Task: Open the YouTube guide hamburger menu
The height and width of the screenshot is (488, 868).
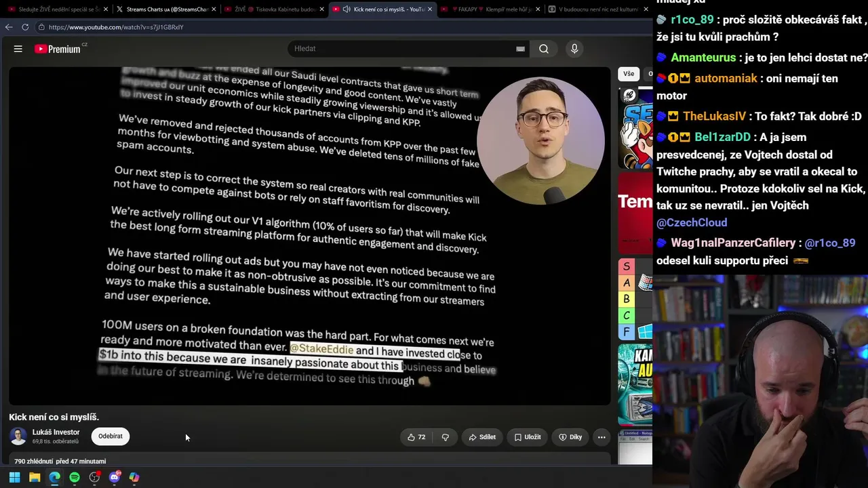Action: [x=18, y=49]
